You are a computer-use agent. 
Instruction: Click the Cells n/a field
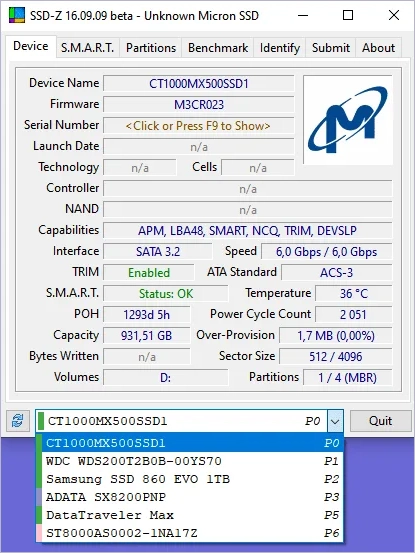(x=258, y=168)
